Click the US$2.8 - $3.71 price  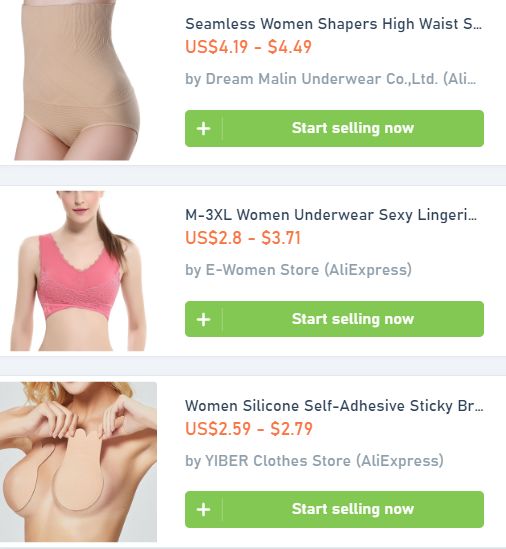pyautogui.click(x=243, y=238)
